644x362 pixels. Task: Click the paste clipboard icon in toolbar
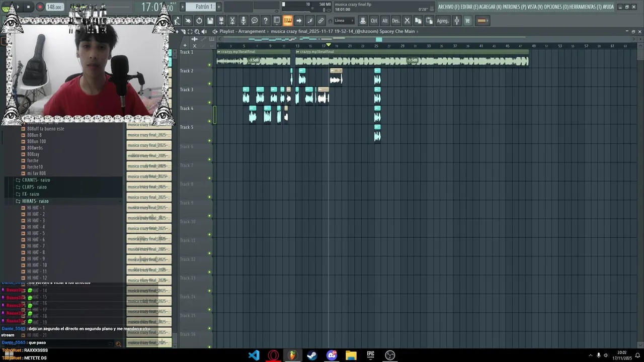[x=429, y=21]
